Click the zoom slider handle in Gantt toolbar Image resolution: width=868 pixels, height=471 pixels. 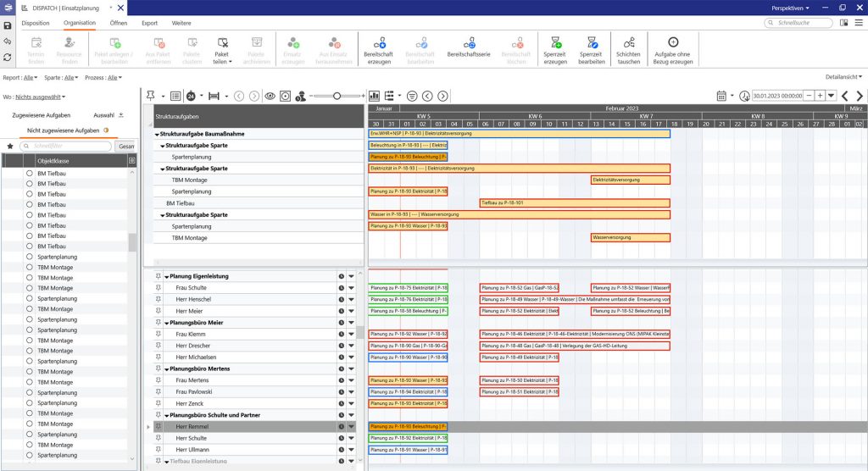click(x=337, y=97)
